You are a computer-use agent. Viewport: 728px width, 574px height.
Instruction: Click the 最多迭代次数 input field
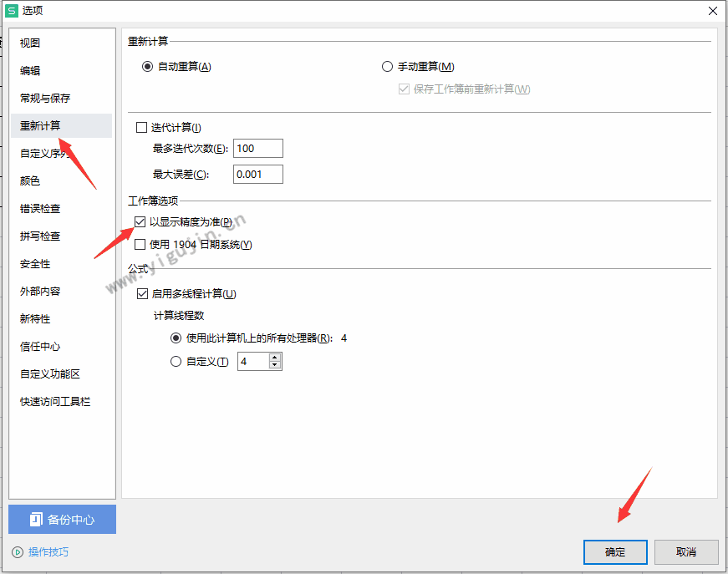point(258,149)
